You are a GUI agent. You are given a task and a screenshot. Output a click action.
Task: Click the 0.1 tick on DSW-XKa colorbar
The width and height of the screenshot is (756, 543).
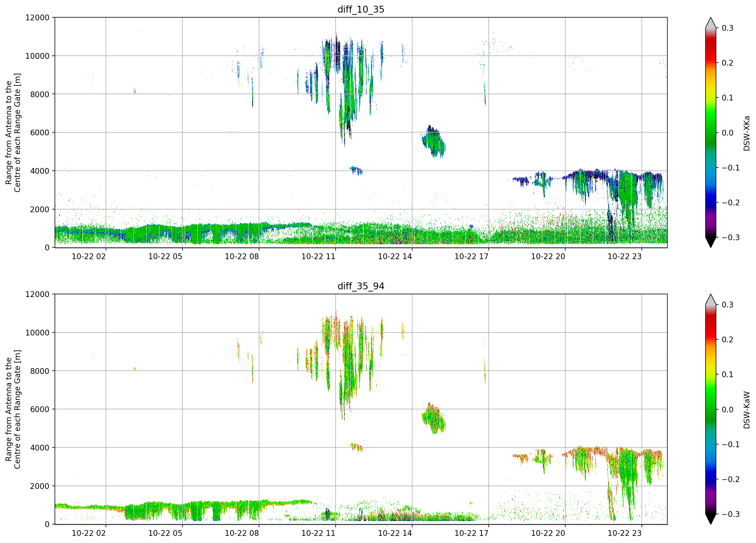727,98
